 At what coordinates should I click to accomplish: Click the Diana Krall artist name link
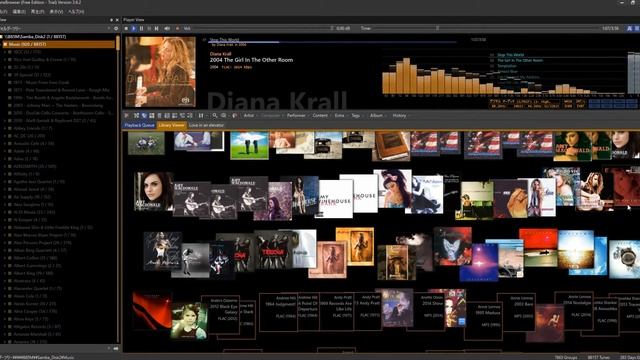pos(220,54)
